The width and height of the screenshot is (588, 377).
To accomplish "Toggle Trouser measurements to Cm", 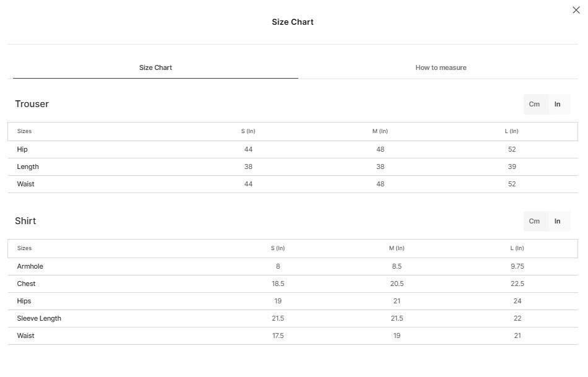I will tap(534, 104).
